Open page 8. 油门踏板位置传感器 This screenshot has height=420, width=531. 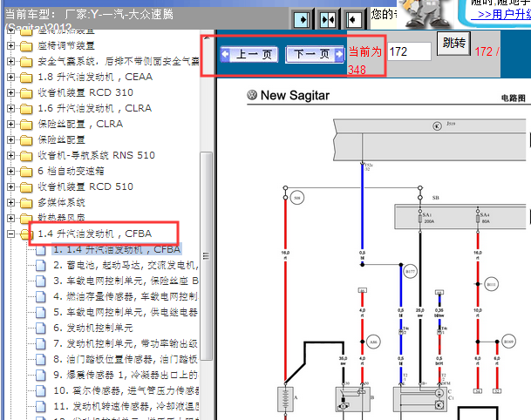(126, 359)
